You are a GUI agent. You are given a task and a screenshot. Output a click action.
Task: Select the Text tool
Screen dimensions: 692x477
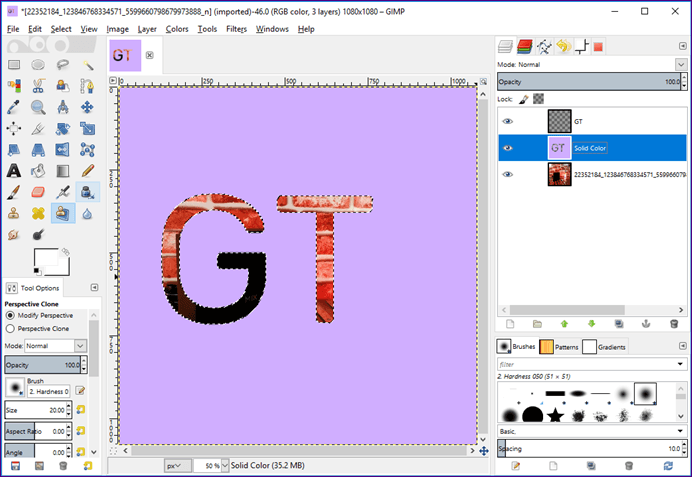[14, 171]
